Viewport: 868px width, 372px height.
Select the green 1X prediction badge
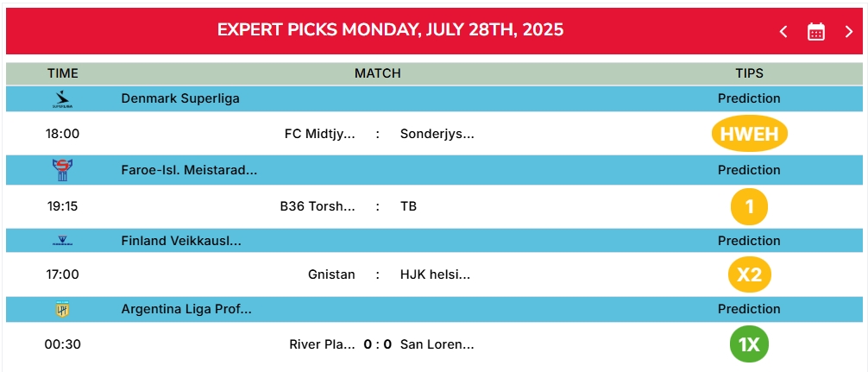[x=749, y=344]
